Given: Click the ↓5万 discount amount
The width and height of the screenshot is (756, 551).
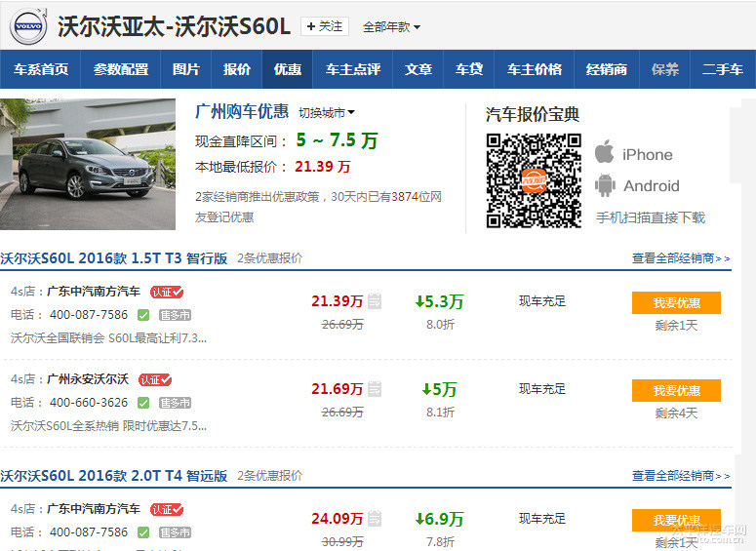Looking at the screenshot, I should (x=439, y=389).
